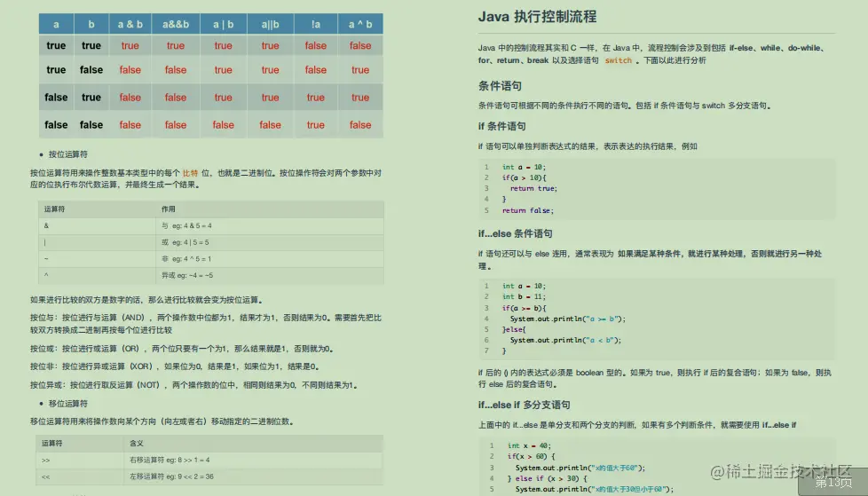Click the println line containing "a >= b"
This screenshot has height=496, width=868.
pyautogui.click(x=567, y=319)
